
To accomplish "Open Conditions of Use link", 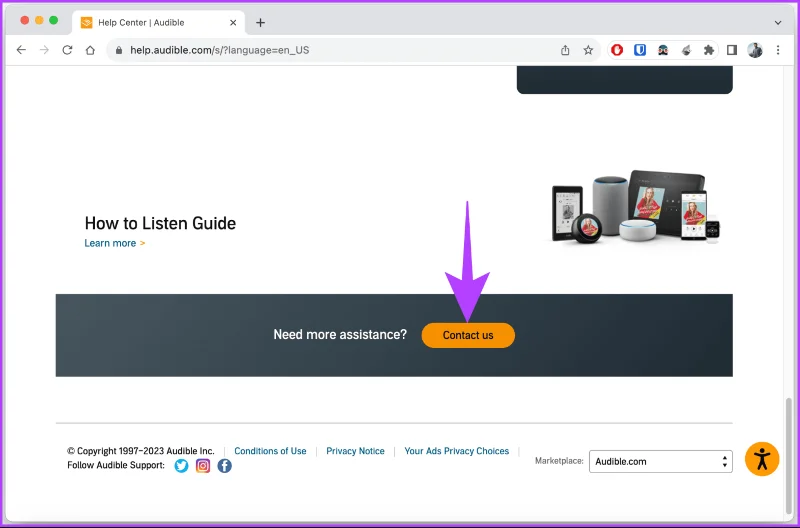I will pos(270,451).
